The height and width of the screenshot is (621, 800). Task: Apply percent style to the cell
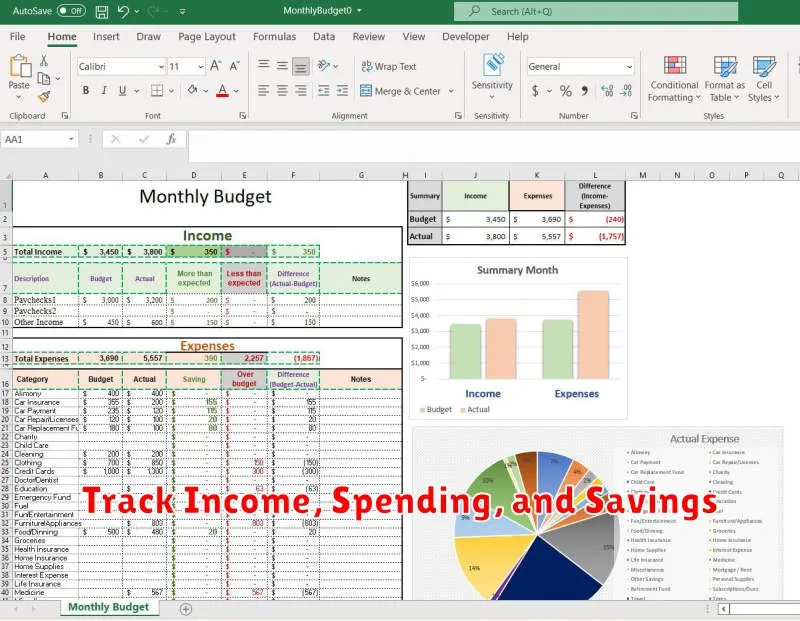tap(566, 91)
